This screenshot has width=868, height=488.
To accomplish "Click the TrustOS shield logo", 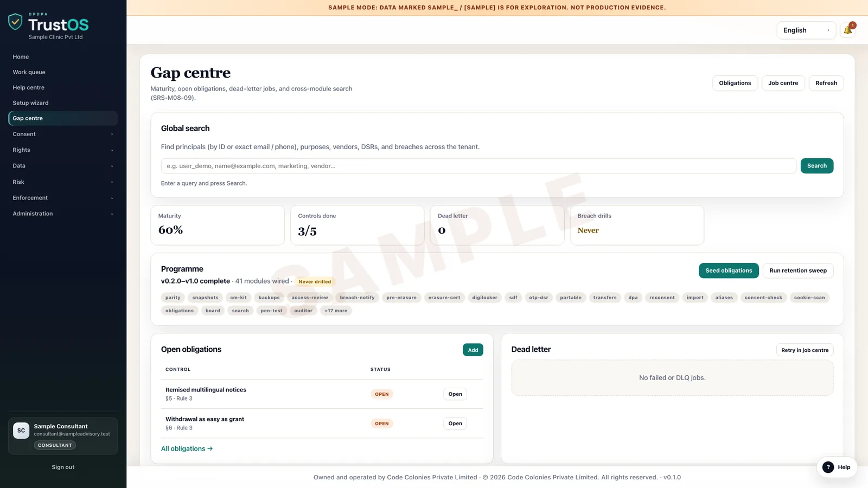I will tap(15, 22).
